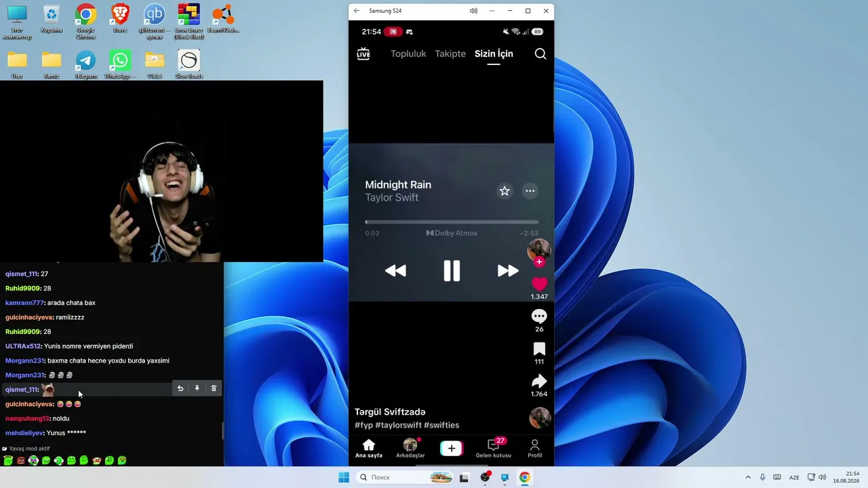Open Gelen kutusu inbox

pos(493,449)
